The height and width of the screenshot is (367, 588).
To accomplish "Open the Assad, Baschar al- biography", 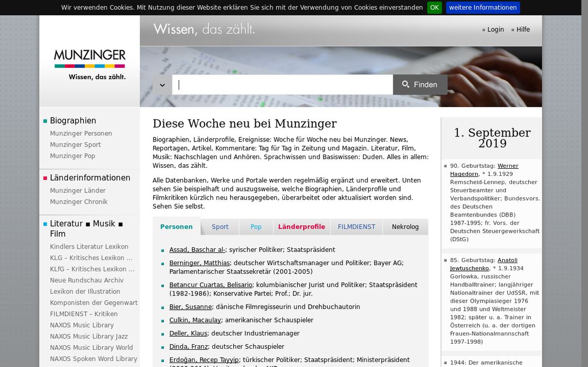I will click(197, 250).
